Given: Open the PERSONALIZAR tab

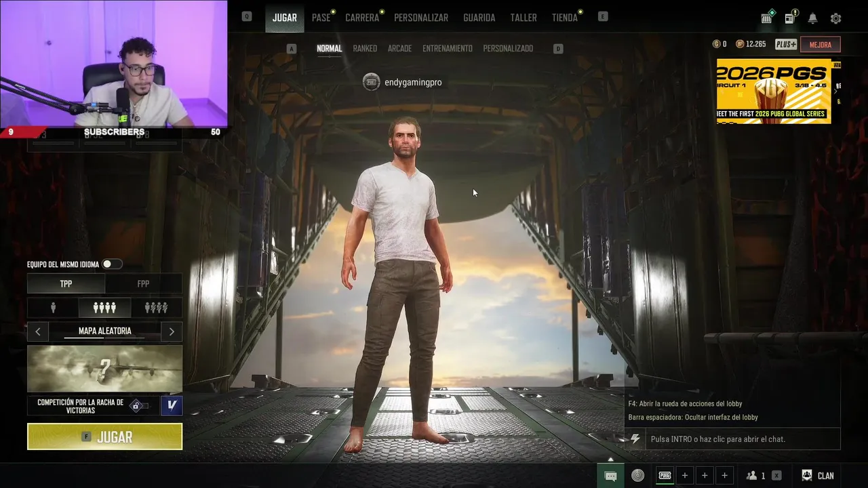Looking at the screenshot, I should 421,18.
